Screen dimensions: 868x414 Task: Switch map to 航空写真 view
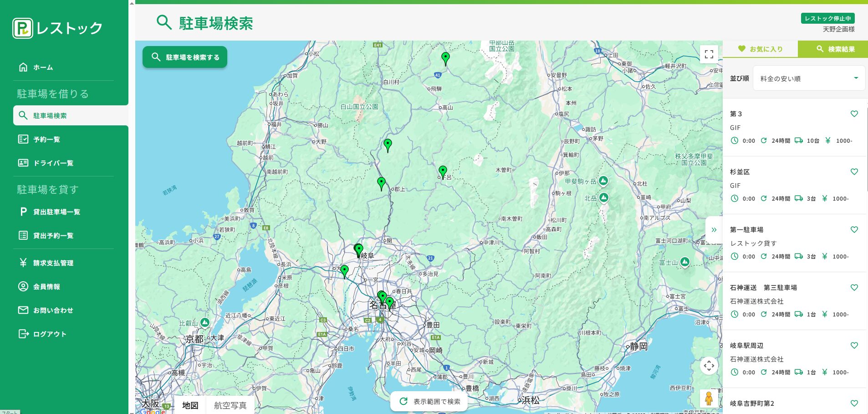230,405
